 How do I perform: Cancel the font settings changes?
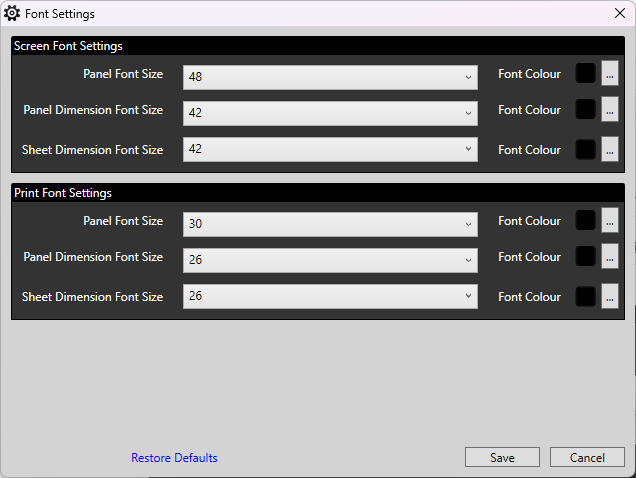point(587,457)
